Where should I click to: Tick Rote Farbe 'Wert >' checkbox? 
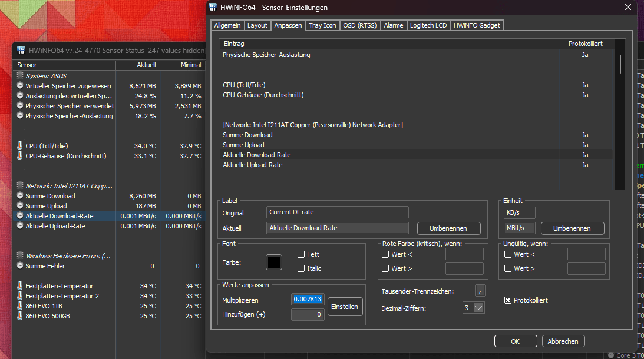385,268
